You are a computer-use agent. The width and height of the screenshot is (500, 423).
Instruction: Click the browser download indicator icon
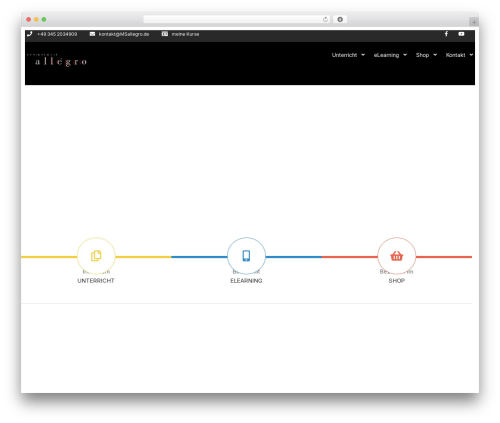click(340, 19)
